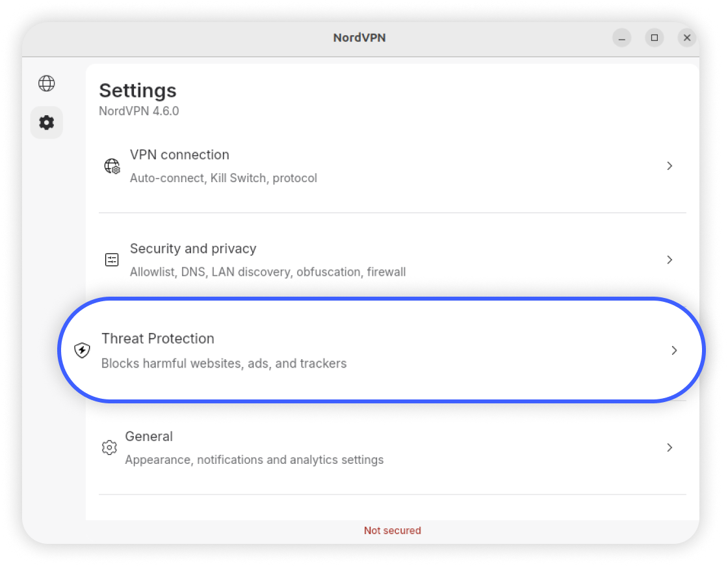Viewport: 728px width, 566px height.
Task: Open Threat Protection via right chevron
Action: [674, 351]
